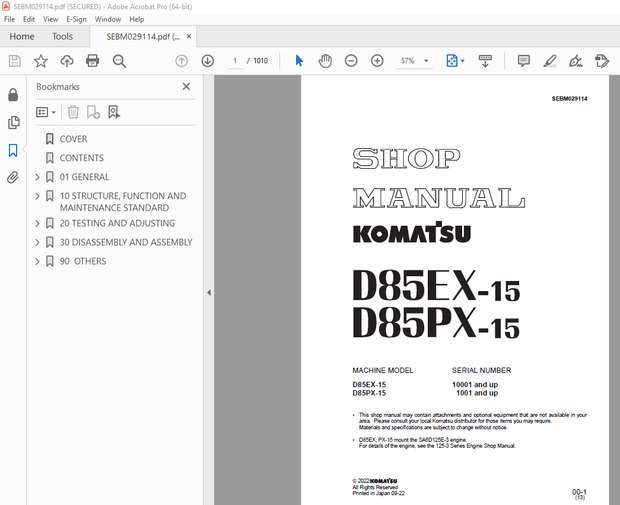Toggle the bookmarks sidebar icon
Viewport: 620px width, 505px height.
[x=13, y=150]
